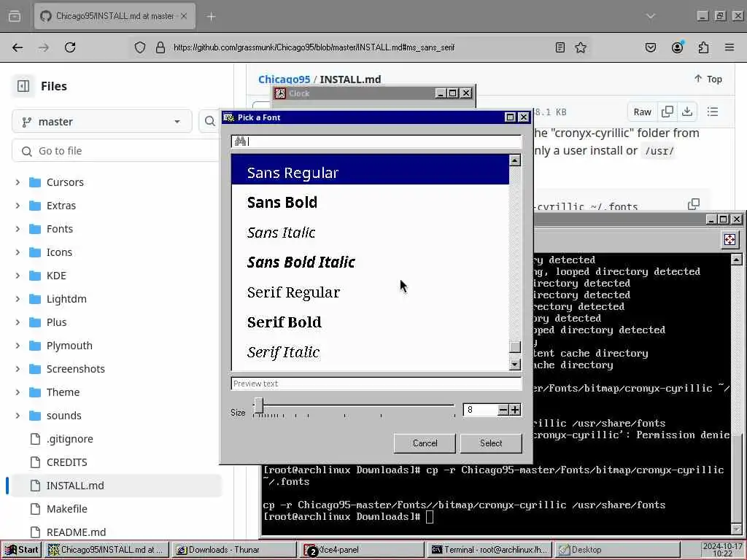Screen dimensions: 747x560
Task: Choose Sans Italic in font list
Action: 370,233
